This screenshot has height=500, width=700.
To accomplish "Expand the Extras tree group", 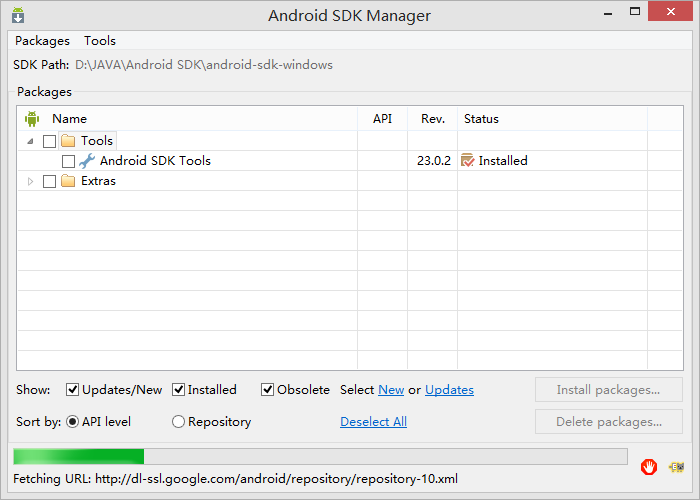I will (x=30, y=181).
